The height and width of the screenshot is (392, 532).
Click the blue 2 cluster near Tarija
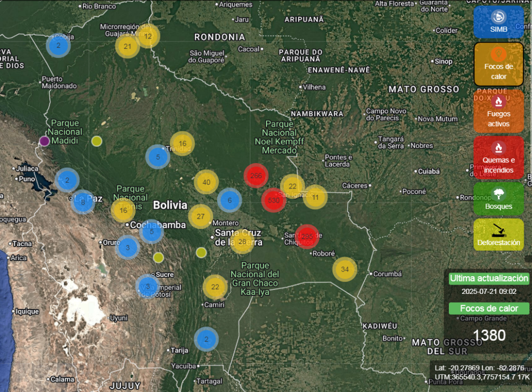[206, 339]
